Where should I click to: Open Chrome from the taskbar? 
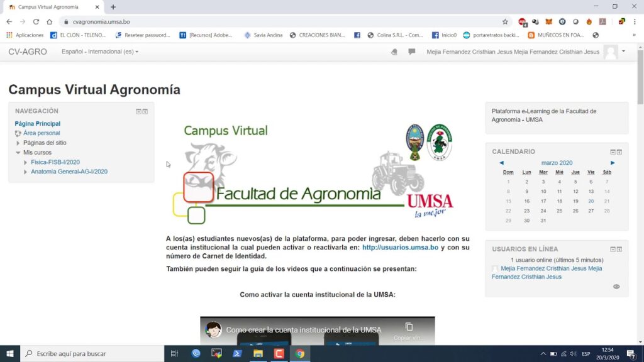tap(300, 353)
